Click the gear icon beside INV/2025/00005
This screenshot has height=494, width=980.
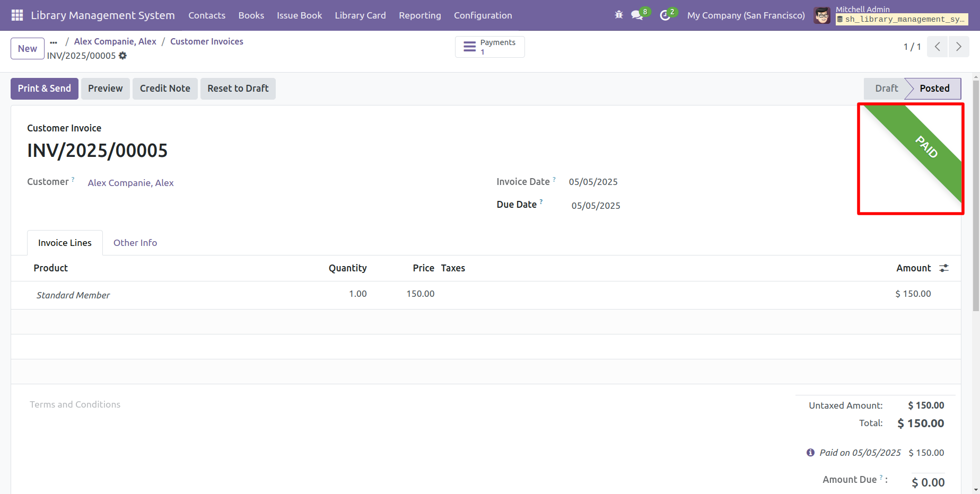[123, 56]
